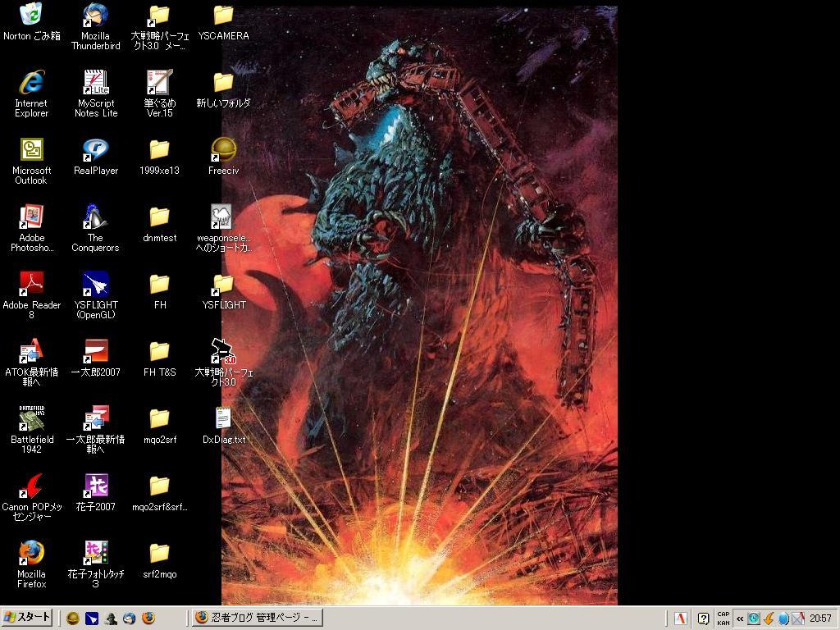Launch Microsoft Outlook desktop icon
Image resolution: width=840 pixels, height=630 pixels.
(32, 162)
